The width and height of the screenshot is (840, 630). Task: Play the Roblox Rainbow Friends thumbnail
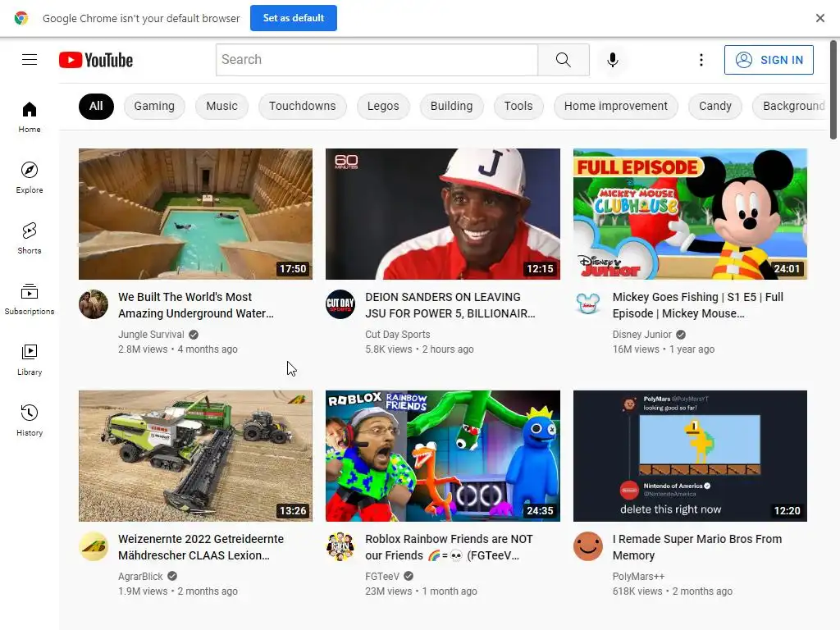443,456
